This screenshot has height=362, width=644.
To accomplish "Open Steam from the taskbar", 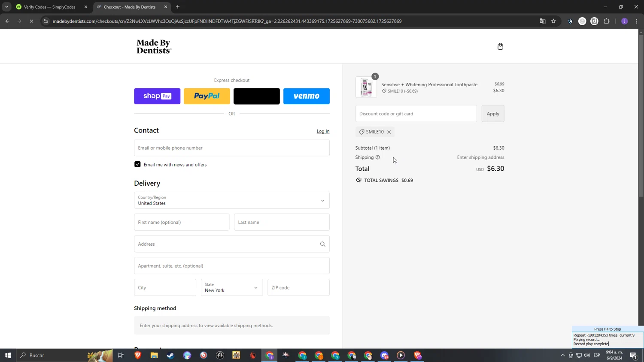I will coord(170,355).
